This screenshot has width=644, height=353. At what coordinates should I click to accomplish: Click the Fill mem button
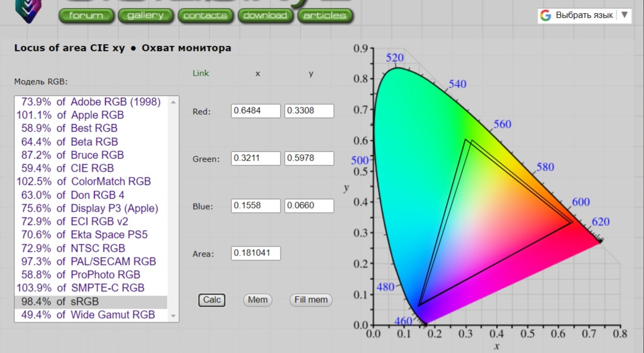pos(311,300)
